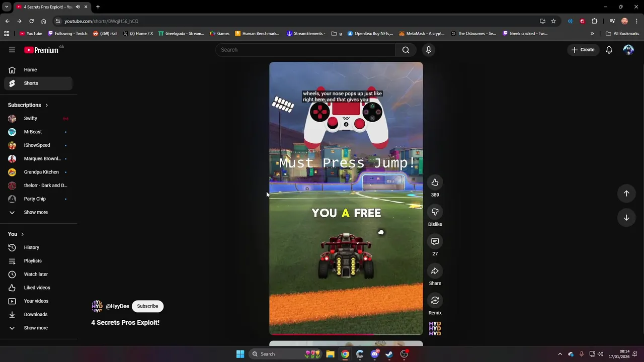Open the YouTube guide hamburger menu
Viewport: 644px width, 362px height.
(12, 50)
